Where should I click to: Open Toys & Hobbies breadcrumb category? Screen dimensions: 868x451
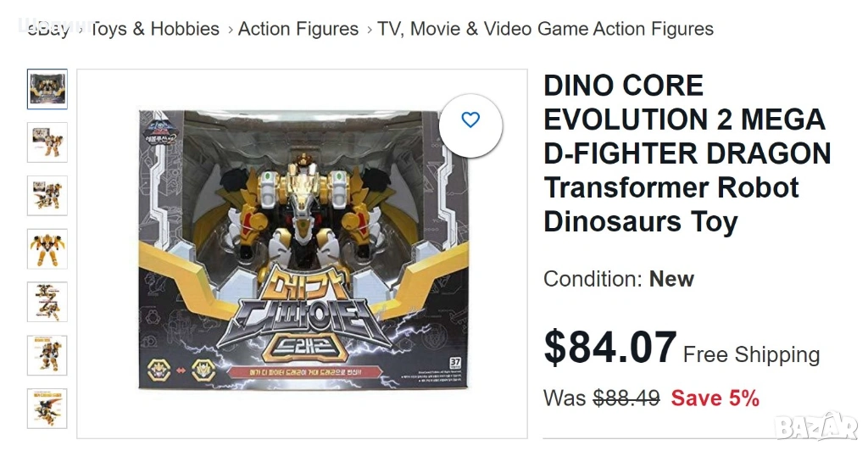pyautogui.click(x=154, y=29)
